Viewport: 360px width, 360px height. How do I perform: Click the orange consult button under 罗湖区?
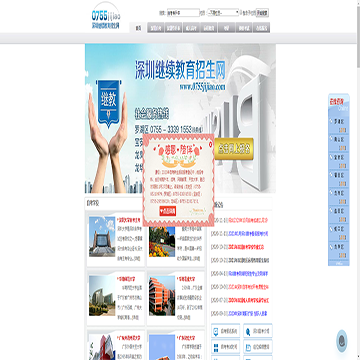tap(342, 130)
